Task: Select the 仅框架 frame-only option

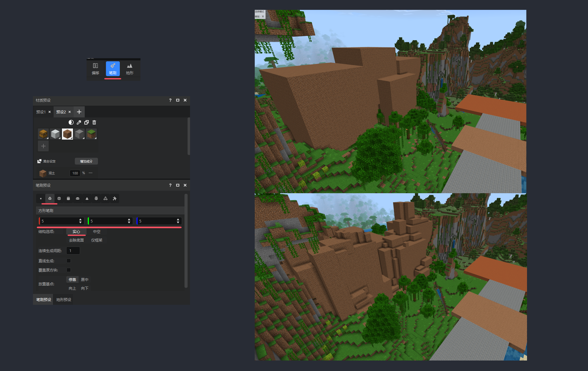Action: click(97, 240)
